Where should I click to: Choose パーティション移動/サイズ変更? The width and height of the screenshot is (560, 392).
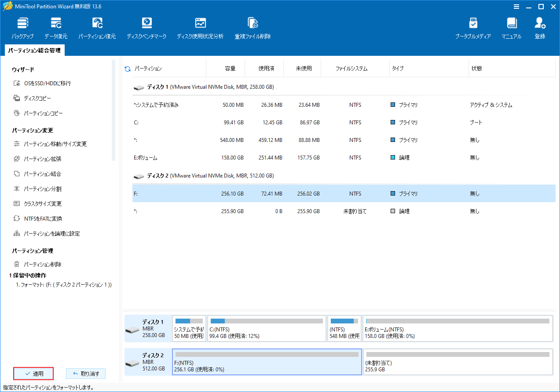[50, 144]
